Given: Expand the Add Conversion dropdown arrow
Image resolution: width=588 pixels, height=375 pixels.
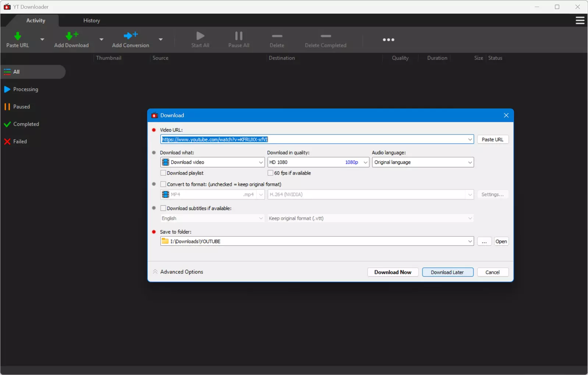Looking at the screenshot, I should (x=161, y=39).
